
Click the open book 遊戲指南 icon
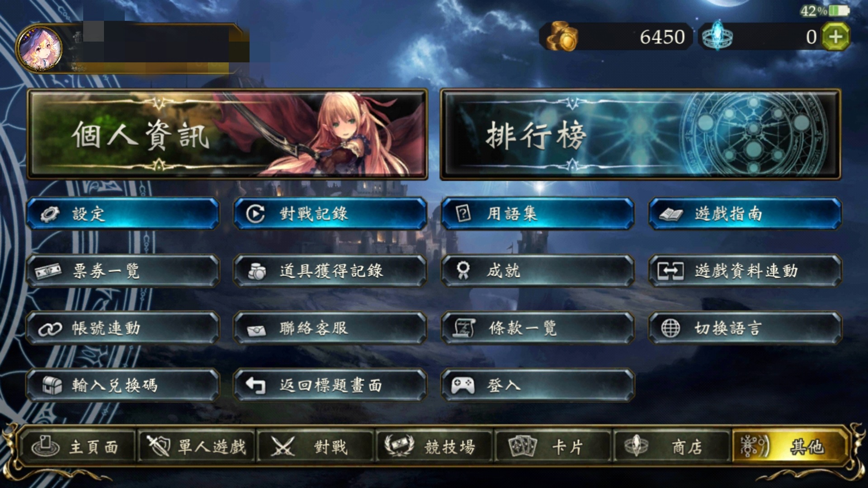671,214
